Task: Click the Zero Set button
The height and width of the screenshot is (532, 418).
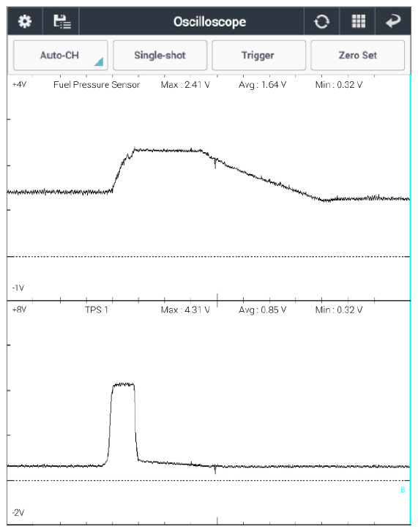Action: click(358, 56)
